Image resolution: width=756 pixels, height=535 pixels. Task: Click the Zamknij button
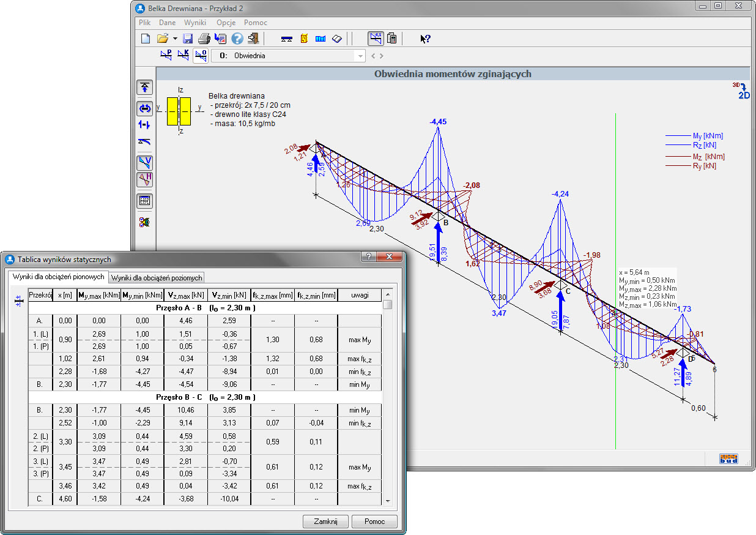pyautogui.click(x=325, y=522)
